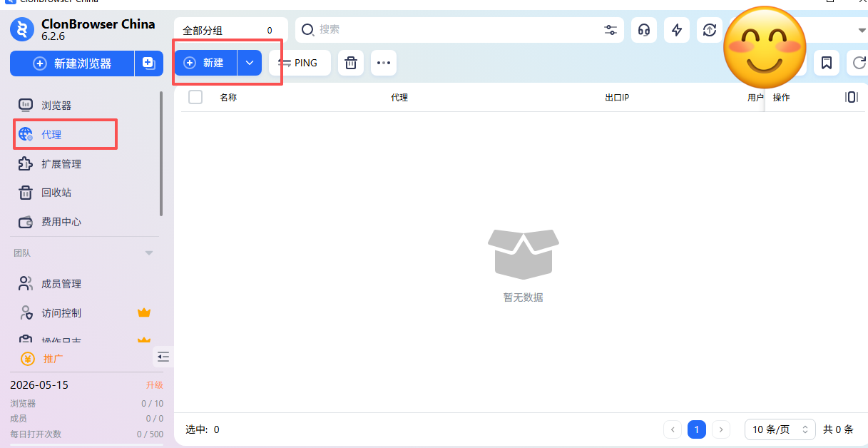
Task: Click the 新建 proxy button
Action: (206, 63)
